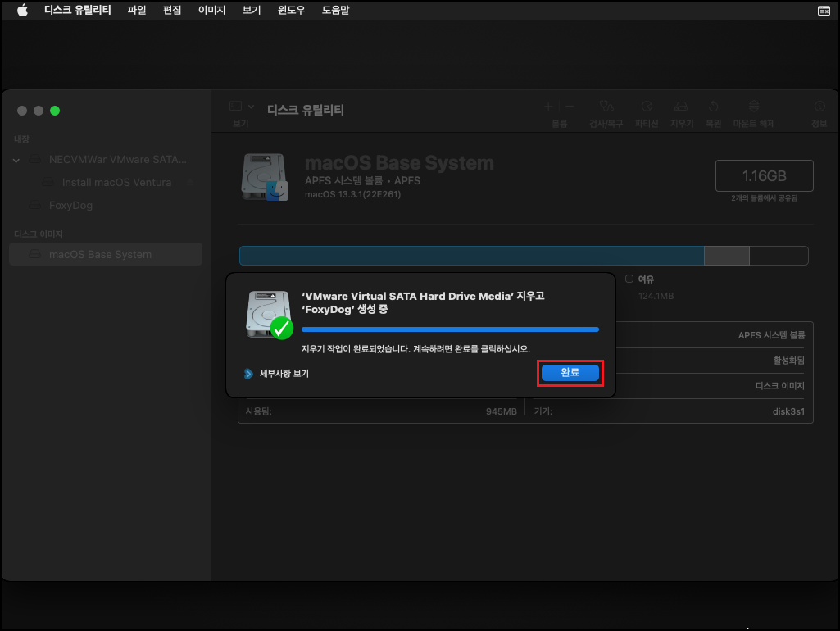Click the 디스크 이미지 connection value in the info table
The image size is (840, 631).
coord(779,386)
